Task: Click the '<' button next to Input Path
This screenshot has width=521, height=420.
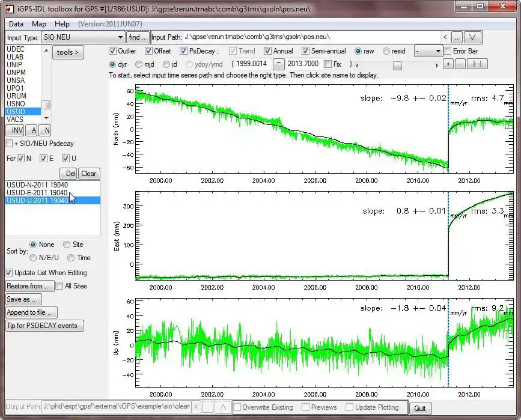Action: 445,37
